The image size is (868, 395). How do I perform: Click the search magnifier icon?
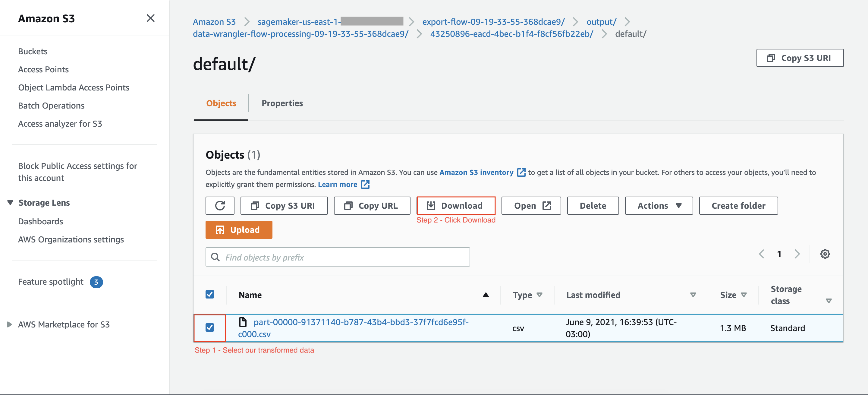[215, 257]
